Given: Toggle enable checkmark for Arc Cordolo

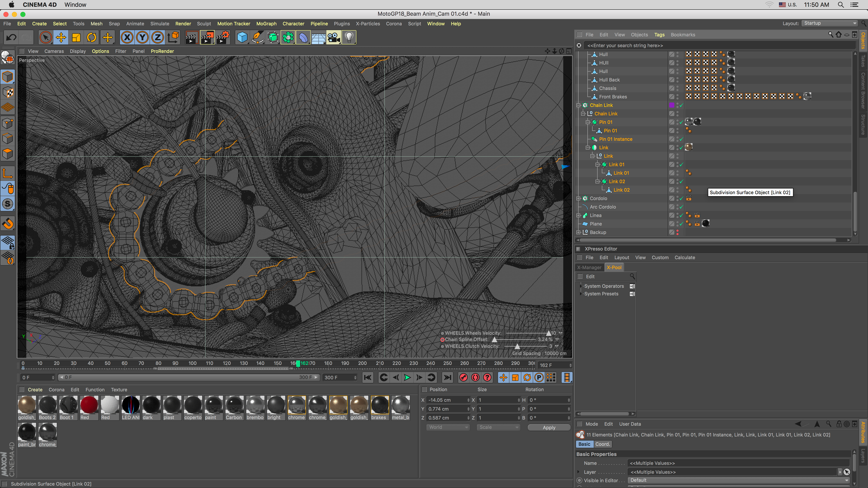Looking at the screenshot, I should coord(681,207).
